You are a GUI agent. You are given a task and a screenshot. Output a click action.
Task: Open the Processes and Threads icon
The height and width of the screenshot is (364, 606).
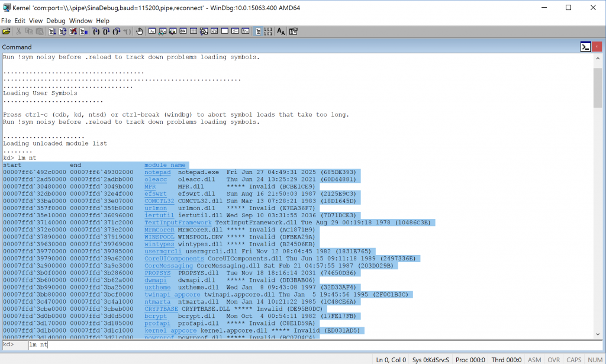(235, 32)
